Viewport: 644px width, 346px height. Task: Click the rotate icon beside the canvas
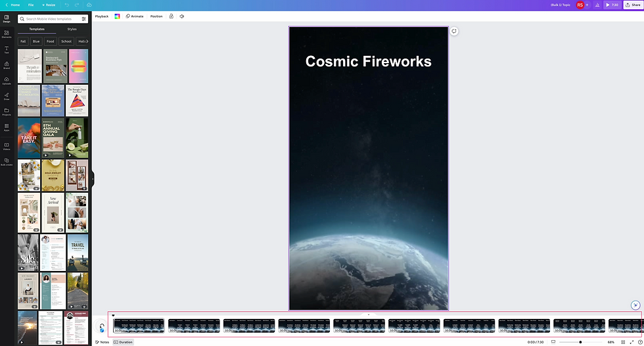pyautogui.click(x=454, y=31)
